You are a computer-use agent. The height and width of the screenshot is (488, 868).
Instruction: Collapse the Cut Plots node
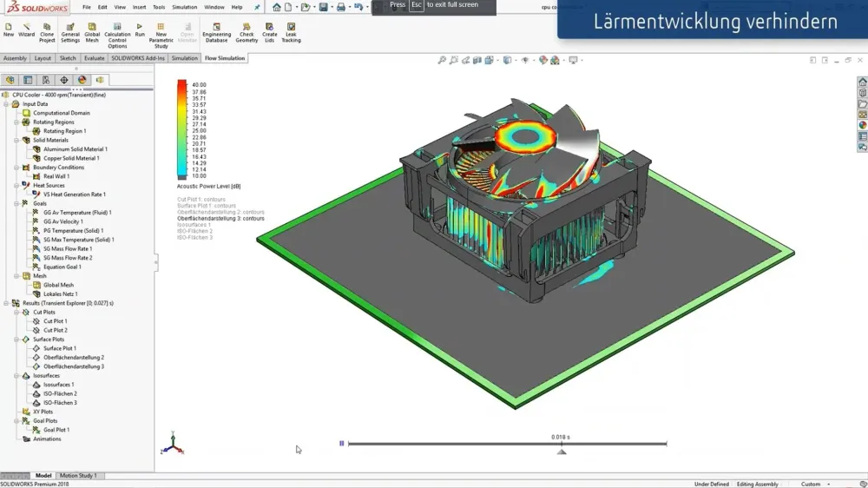tap(16, 312)
